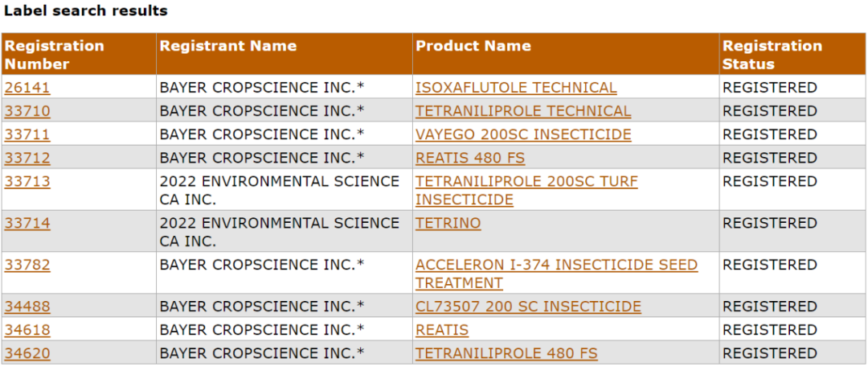Open the ISOXAFLUTOLE TECHNICAL product label
The height and width of the screenshot is (371, 868).
coord(516,88)
